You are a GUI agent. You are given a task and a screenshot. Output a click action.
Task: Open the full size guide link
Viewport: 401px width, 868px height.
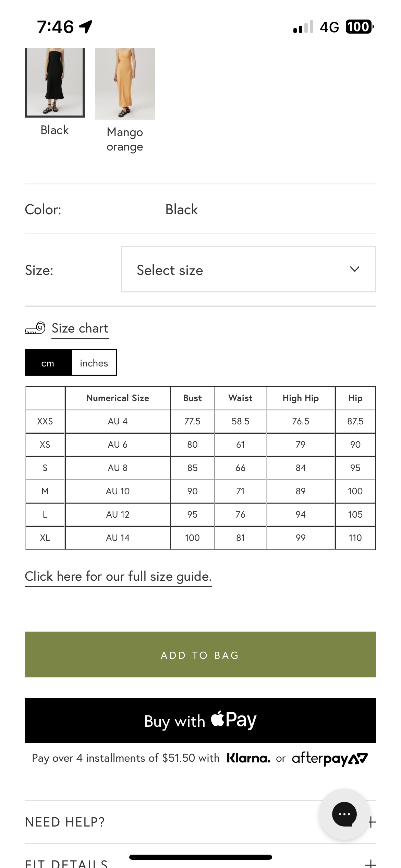pyautogui.click(x=118, y=577)
